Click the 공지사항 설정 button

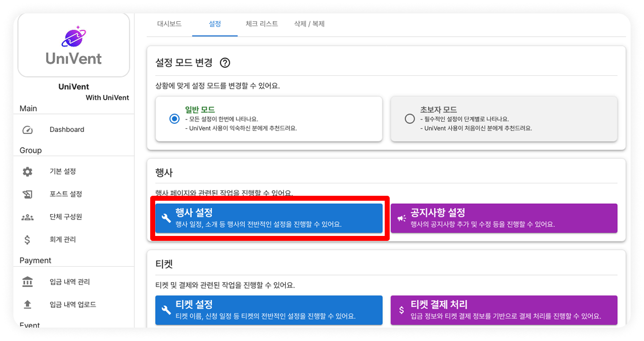504,218
